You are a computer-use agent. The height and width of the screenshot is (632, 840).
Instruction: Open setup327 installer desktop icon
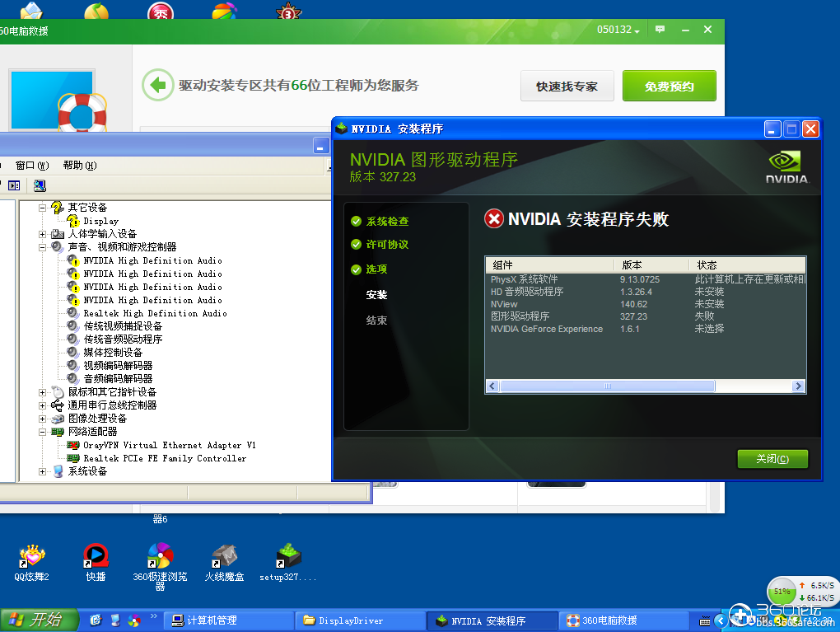pos(288,562)
